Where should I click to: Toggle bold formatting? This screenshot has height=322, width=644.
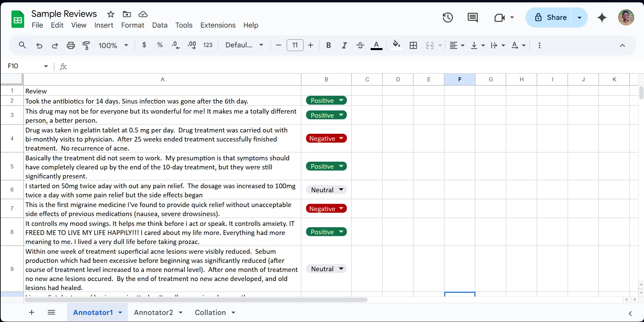pos(328,45)
